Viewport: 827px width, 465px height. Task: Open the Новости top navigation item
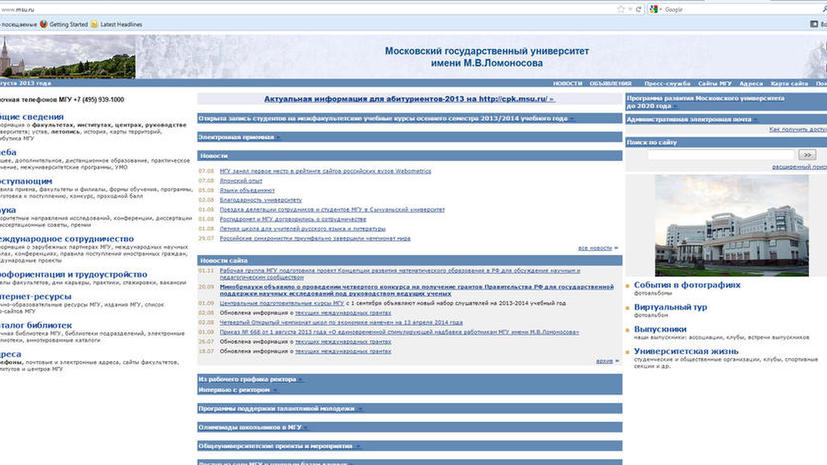coord(568,83)
